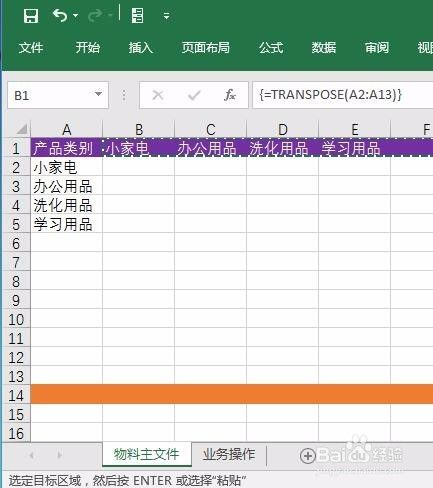Select row 14 header
The height and width of the screenshot is (488, 433).
pos(16,395)
